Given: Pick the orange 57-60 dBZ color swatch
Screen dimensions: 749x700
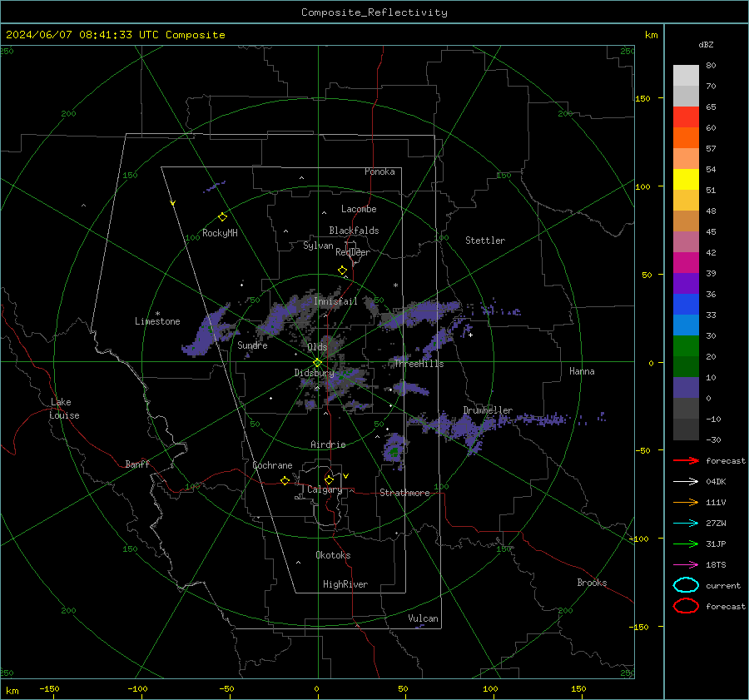Looking at the screenshot, I should pyautogui.click(x=686, y=138).
